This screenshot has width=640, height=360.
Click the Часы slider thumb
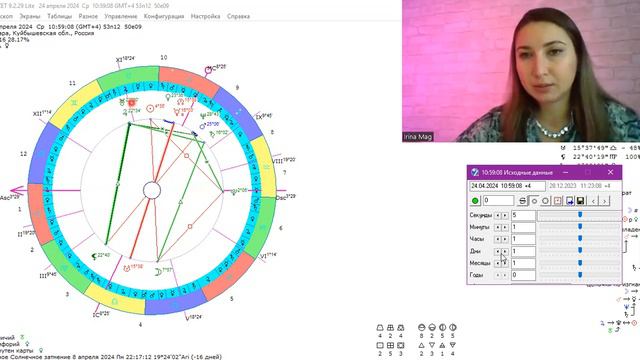coord(580,238)
